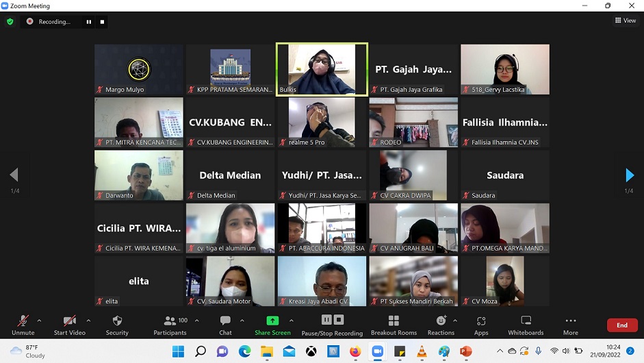Open the Reactions menu
644x363 pixels.
pyautogui.click(x=441, y=325)
